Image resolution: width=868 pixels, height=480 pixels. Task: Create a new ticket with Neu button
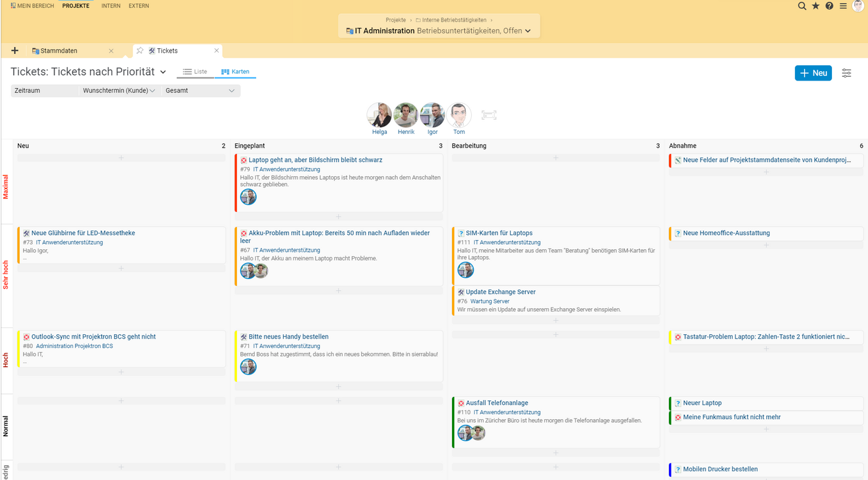click(x=813, y=73)
